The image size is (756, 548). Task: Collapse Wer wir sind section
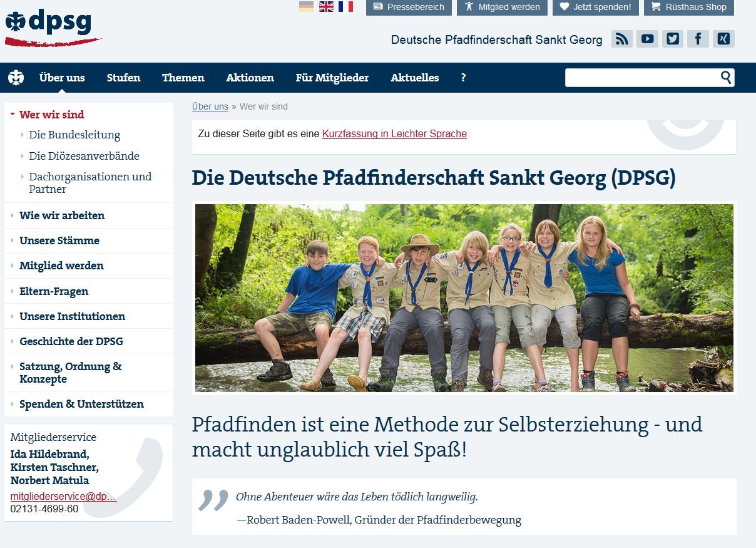click(51, 115)
